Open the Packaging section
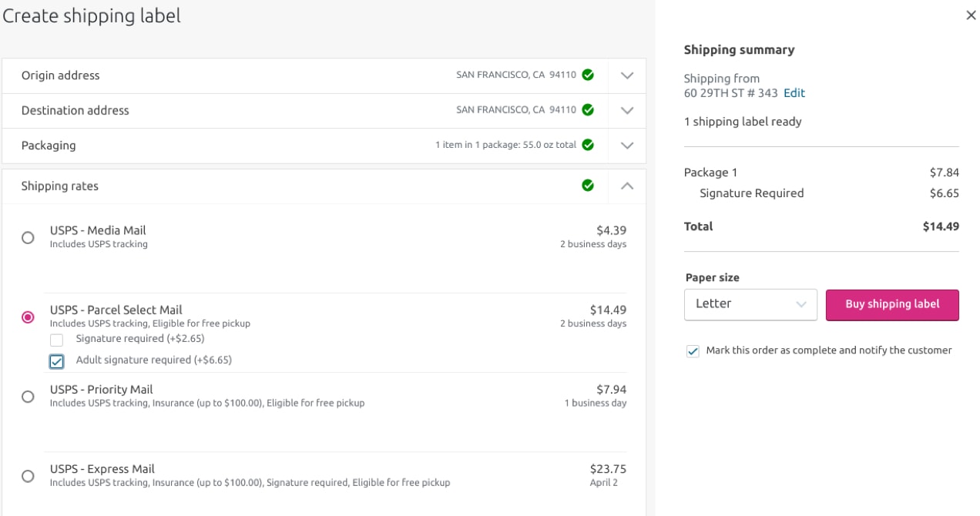This screenshot has width=980, height=516. [626, 145]
